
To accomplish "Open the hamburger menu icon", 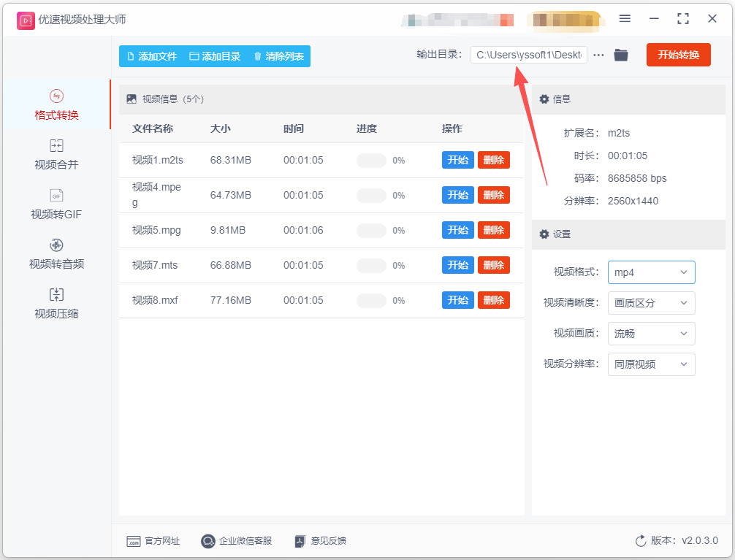I will tap(625, 19).
